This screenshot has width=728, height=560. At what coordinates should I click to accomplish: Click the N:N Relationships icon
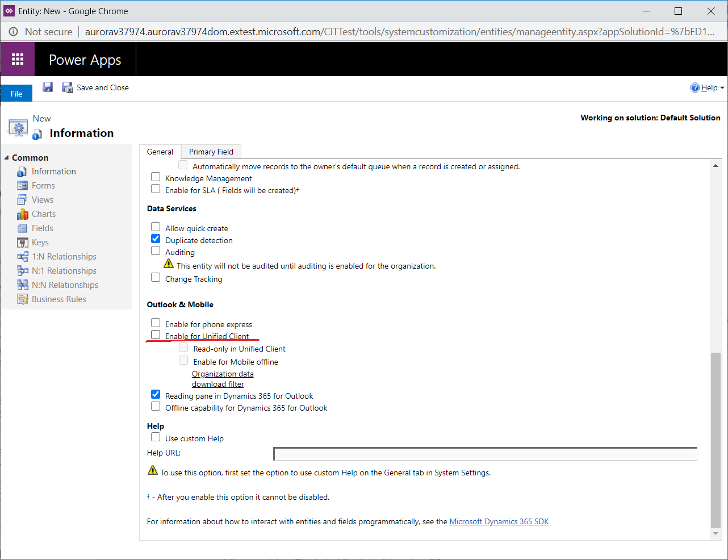(22, 285)
